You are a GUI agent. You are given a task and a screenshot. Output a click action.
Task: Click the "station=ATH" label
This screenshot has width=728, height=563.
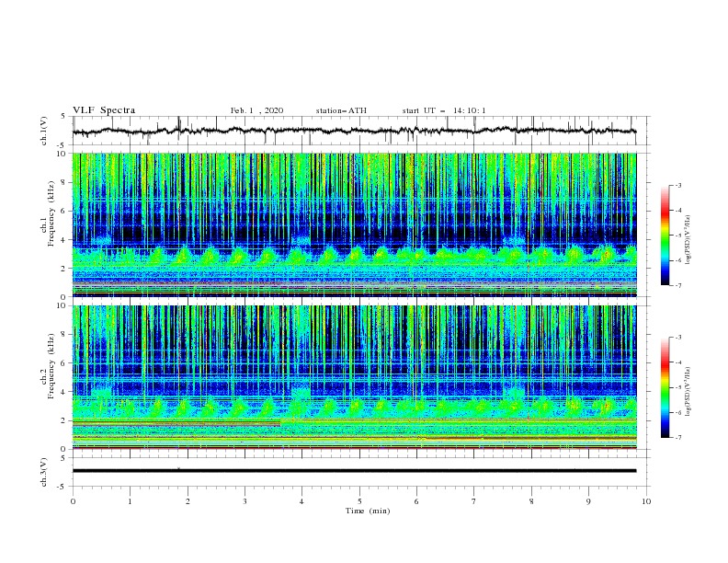pyautogui.click(x=341, y=110)
